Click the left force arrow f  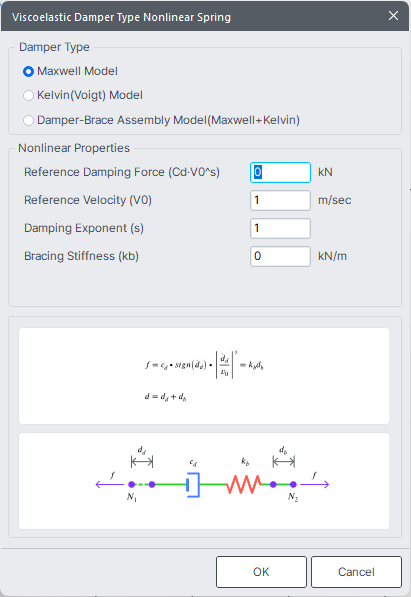(x=109, y=484)
